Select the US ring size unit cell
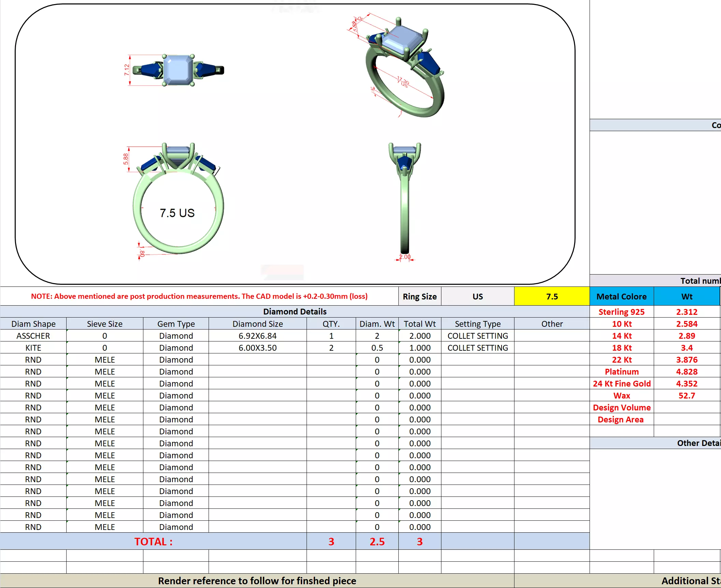The image size is (721, 588). pyautogui.click(x=478, y=296)
